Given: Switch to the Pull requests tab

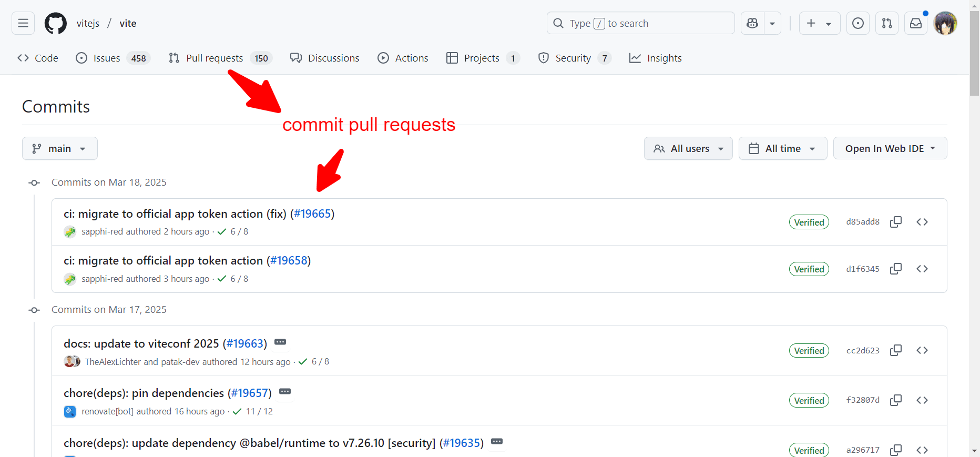Looking at the screenshot, I should click(x=220, y=58).
